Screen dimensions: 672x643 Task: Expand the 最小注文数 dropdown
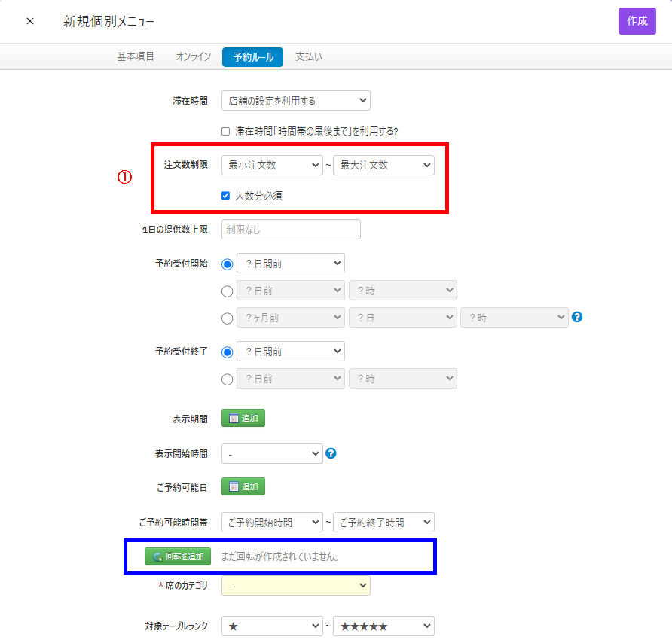(272, 165)
